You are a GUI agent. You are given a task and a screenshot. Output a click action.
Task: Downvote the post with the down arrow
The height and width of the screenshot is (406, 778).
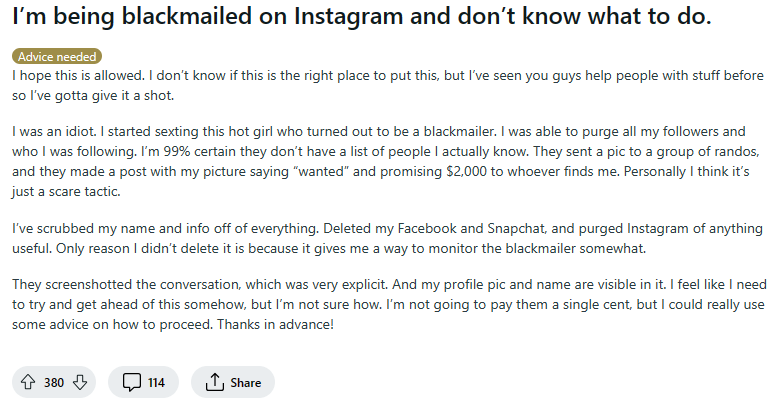[x=82, y=382]
